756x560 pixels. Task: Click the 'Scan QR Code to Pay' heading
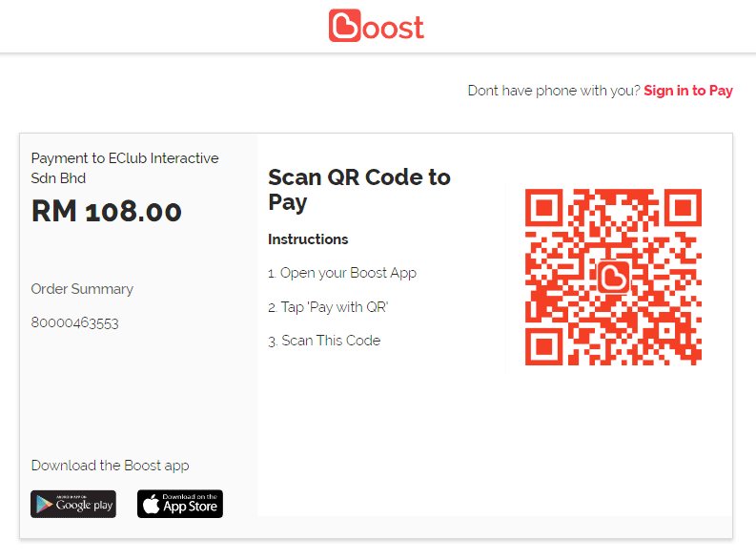click(x=358, y=189)
